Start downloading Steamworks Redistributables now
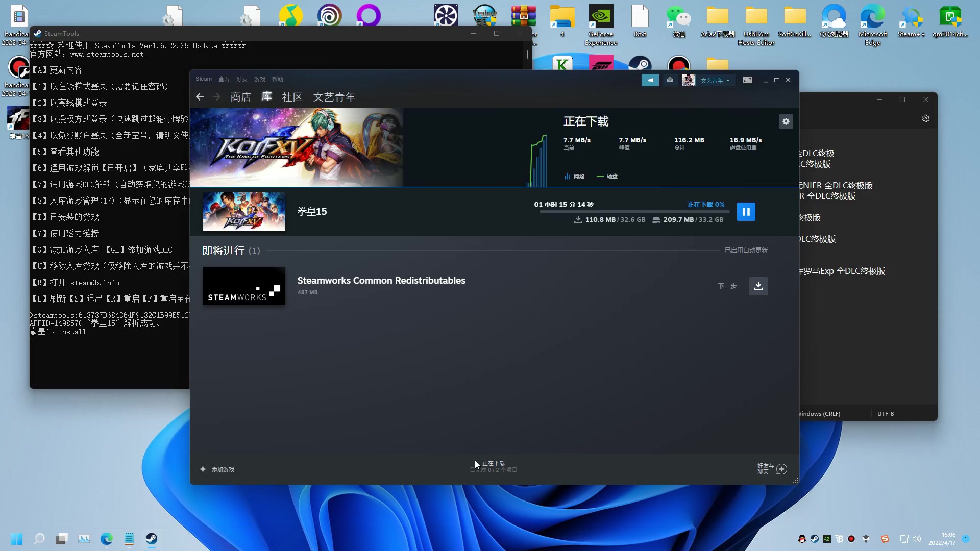Viewport: 980px width, 551px height. pyautogui.click(x=758, y=286)
